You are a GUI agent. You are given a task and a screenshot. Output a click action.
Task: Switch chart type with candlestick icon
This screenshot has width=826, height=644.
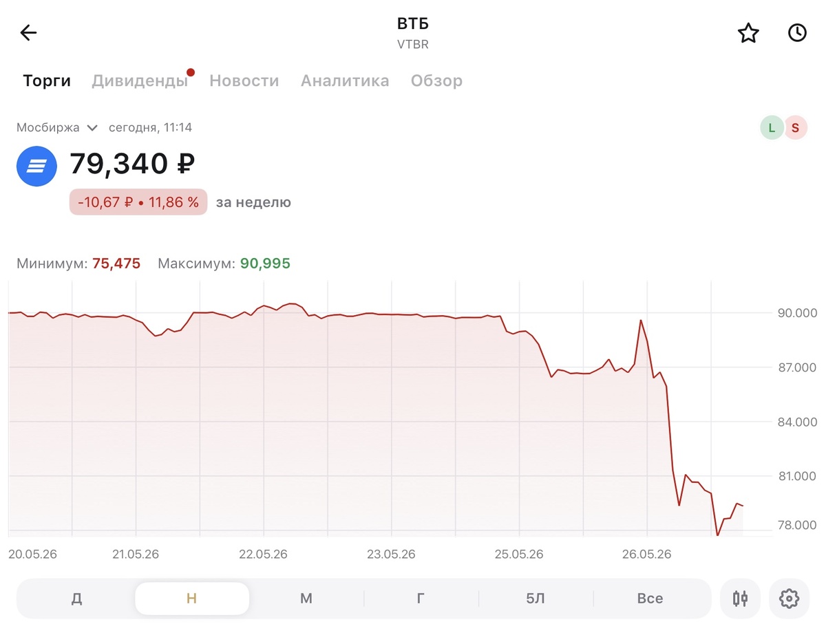click(740, 598)
